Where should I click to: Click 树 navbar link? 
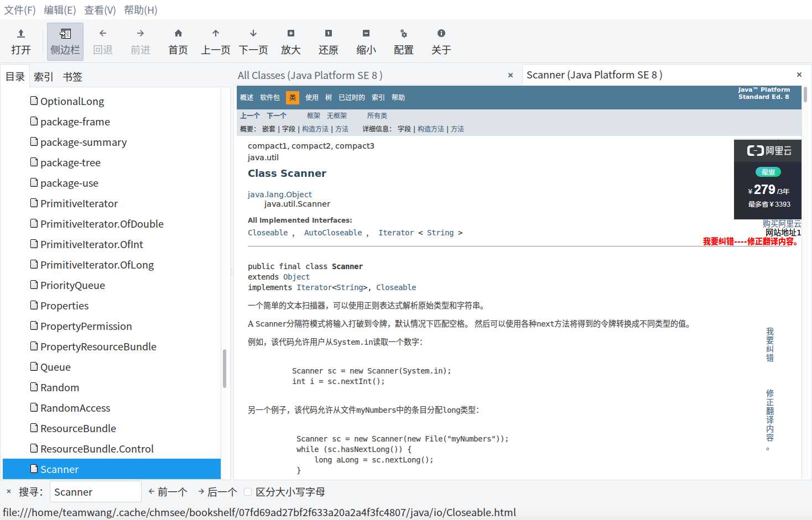point(329,97)
